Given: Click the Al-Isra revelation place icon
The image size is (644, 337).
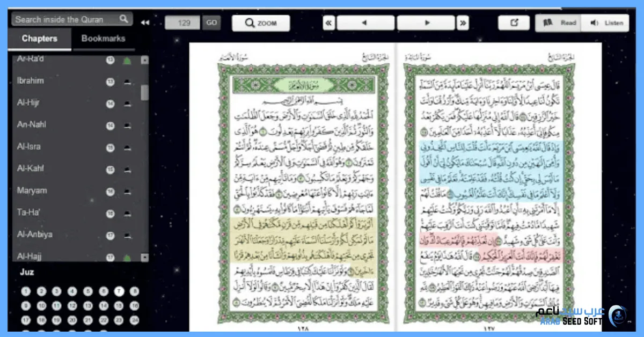Looking at the screenshot, I should pyautogui.click(x=127, y=148).
